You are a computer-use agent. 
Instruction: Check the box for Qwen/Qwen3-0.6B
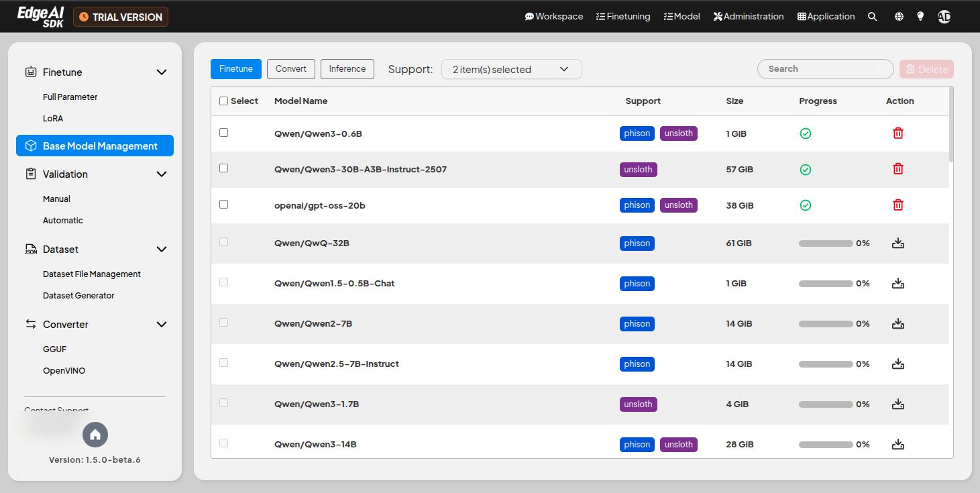[x=224, y=132]
